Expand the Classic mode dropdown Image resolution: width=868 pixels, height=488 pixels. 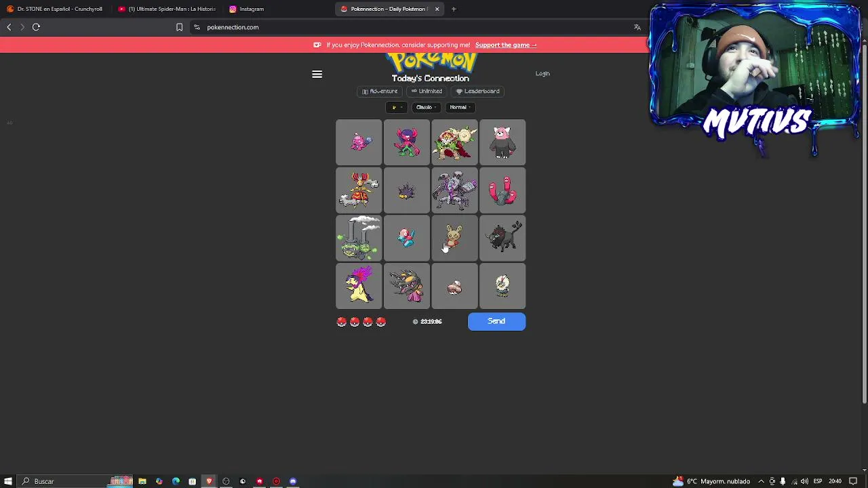[x=425, y=107]
